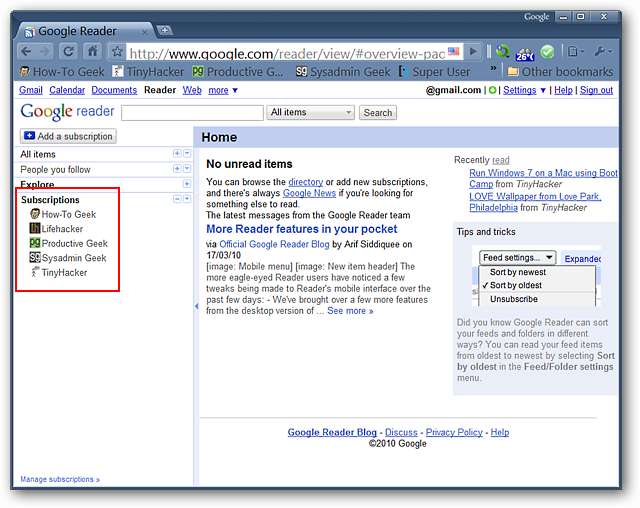Viewport: 640px width, 508px height.
Task: Click the Add a subscription button
Action: (x=68, y=136)
